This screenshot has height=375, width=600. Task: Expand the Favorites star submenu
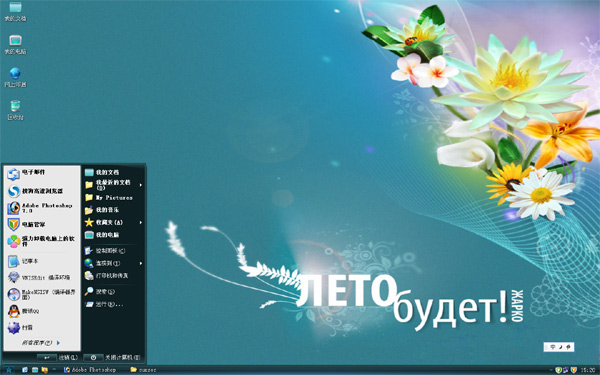[x=113, y=222]
